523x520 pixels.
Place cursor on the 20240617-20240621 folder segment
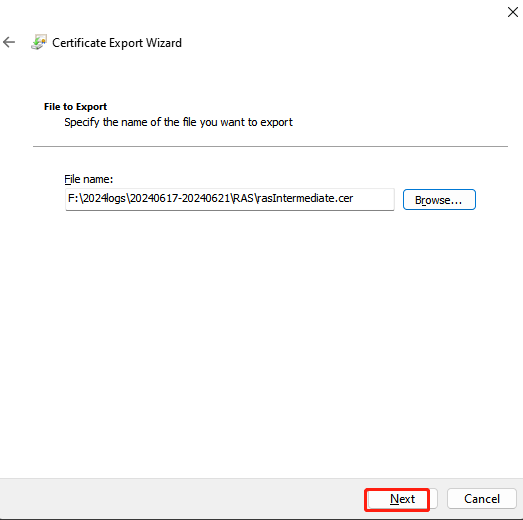pos(180,198)
